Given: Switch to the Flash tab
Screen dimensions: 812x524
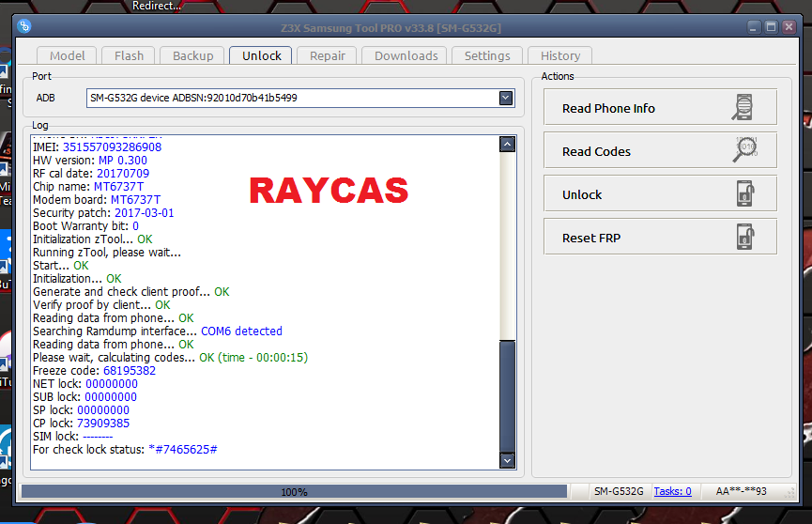Looking at the screenshot, I should pos(129,55).
